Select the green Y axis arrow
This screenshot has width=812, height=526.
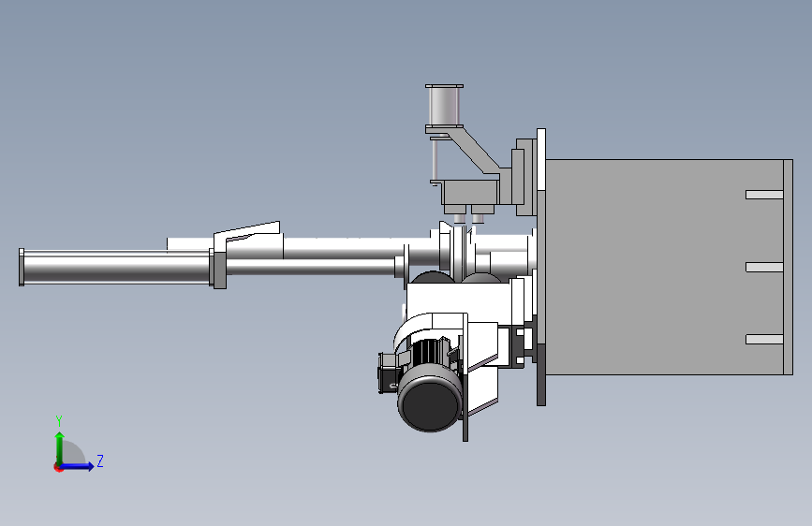coord(60,447)
